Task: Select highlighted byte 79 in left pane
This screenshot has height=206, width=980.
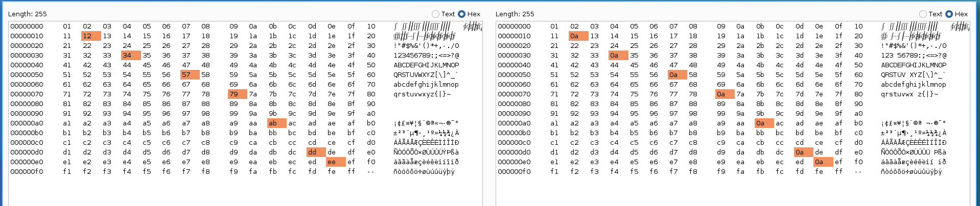Action: [x=238, y=94]
